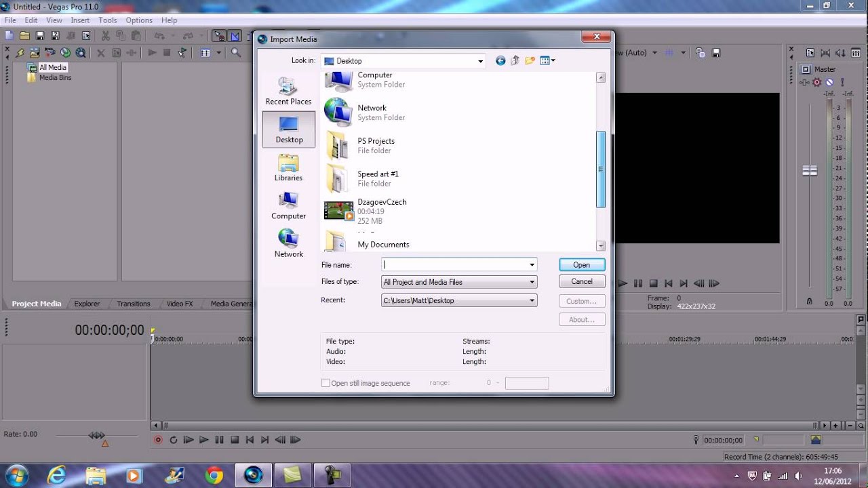Screen dimensions: 868x488
Task: Open the View Menu dropdown in dialog
Action: coord(547,60)
